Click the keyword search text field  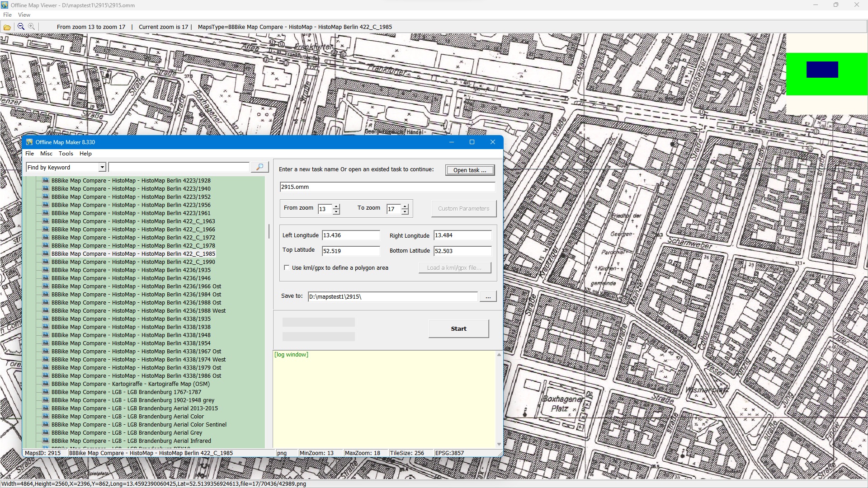[x=179, y=167]
